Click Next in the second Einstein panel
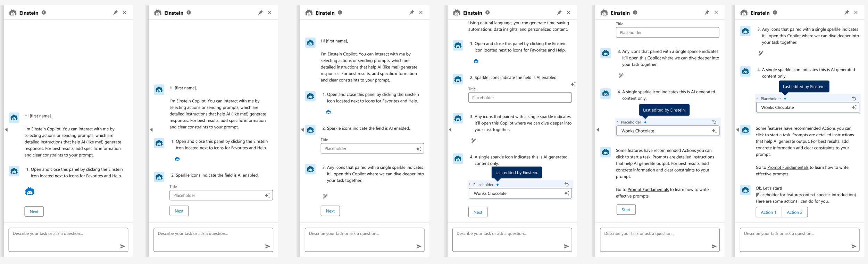 coord(179,211)
